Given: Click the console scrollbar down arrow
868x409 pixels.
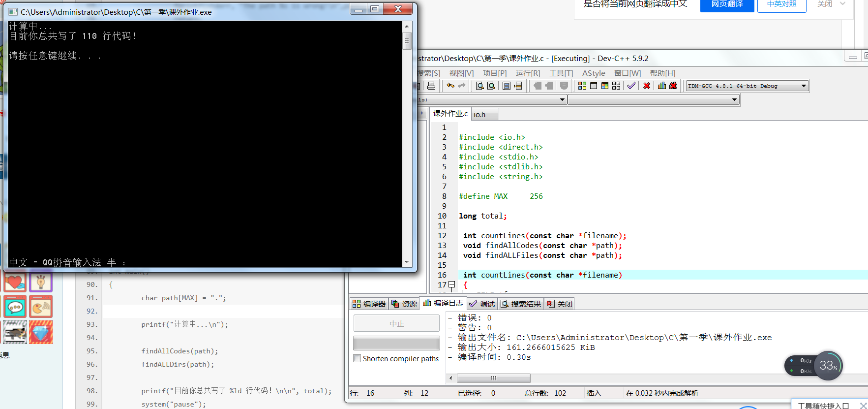Looking at the screenshot, I should (x=407, y=262).
